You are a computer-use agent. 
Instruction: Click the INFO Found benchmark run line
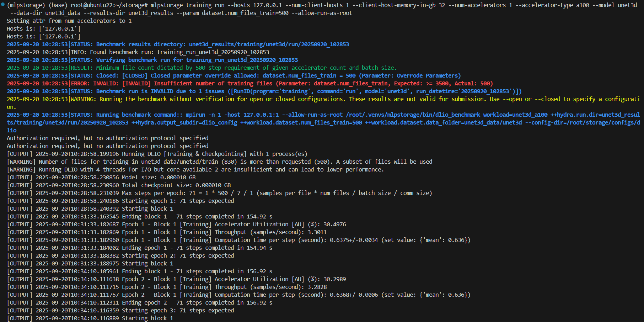[138, 52]
